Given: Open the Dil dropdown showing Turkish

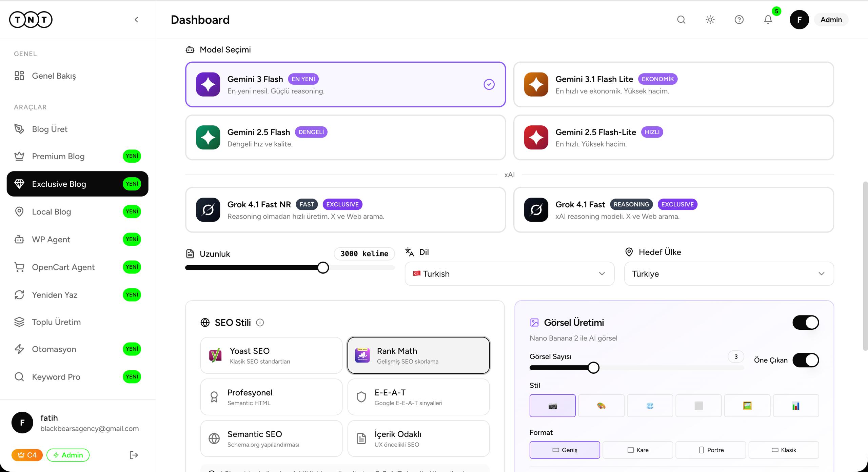Looking at the screenshot, I should pos(509,274).
